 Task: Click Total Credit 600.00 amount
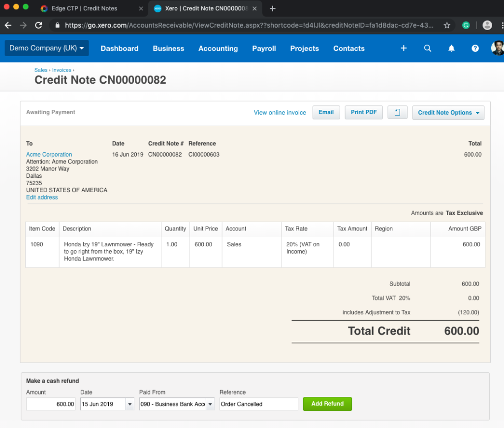[x=462, y=331]
